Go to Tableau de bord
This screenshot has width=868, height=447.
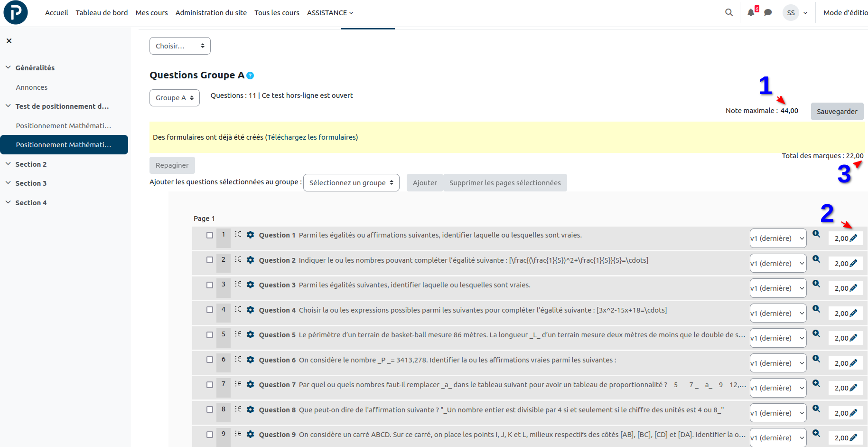[x=102, y=13]
